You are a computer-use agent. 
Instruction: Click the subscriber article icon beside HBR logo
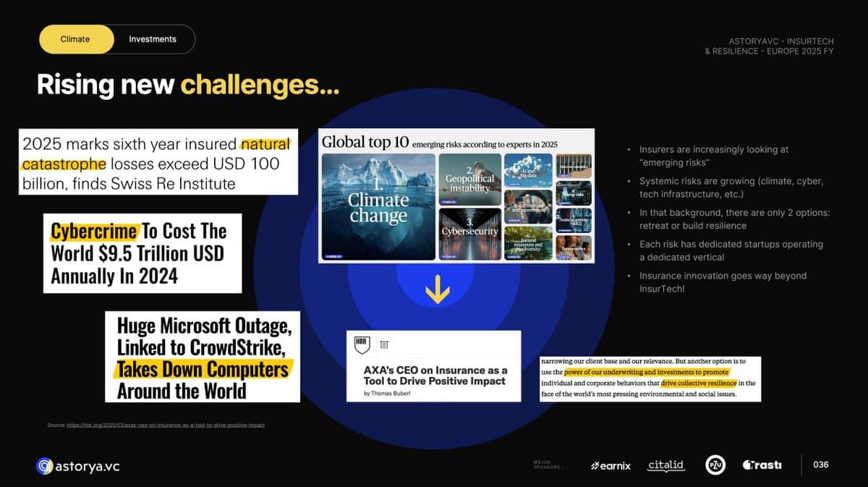click(384, 344)
